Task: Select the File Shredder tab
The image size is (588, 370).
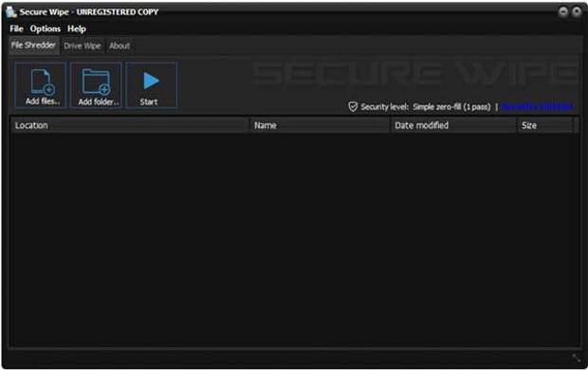Action: coord(33,46)
